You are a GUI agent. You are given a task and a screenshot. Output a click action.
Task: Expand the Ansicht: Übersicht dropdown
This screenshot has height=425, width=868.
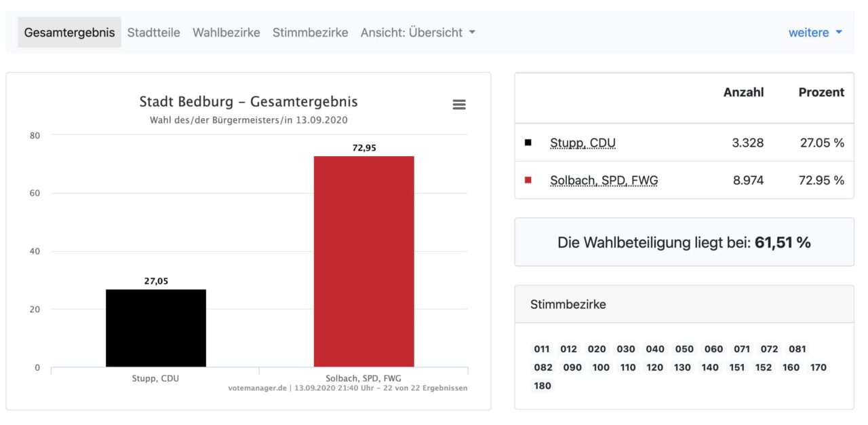pos(418,33)
